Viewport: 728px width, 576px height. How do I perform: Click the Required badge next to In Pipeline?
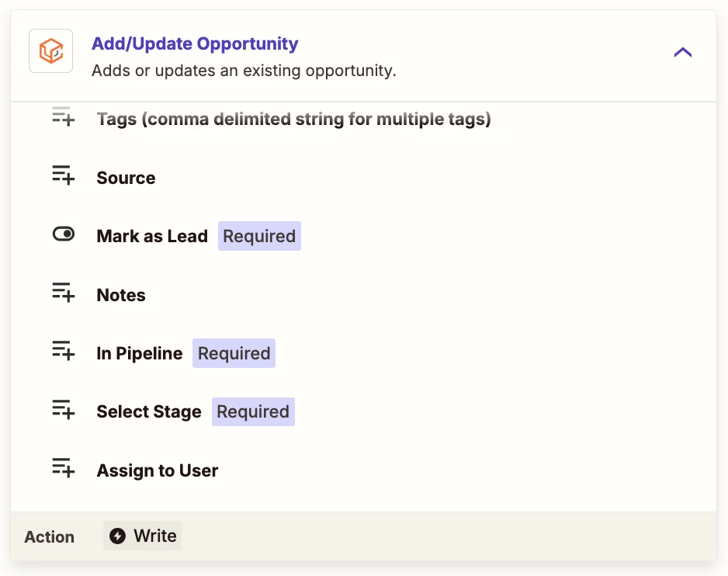click(x=234, y=353)
